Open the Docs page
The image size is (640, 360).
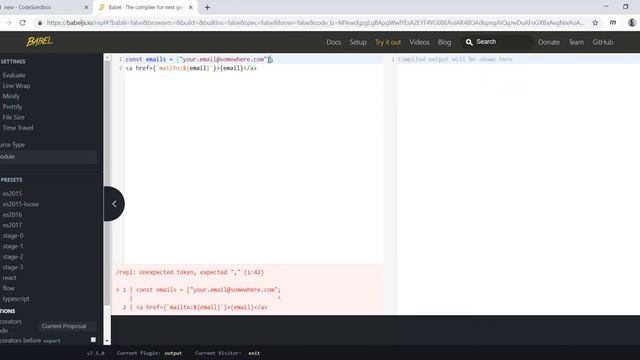[333, 42]
